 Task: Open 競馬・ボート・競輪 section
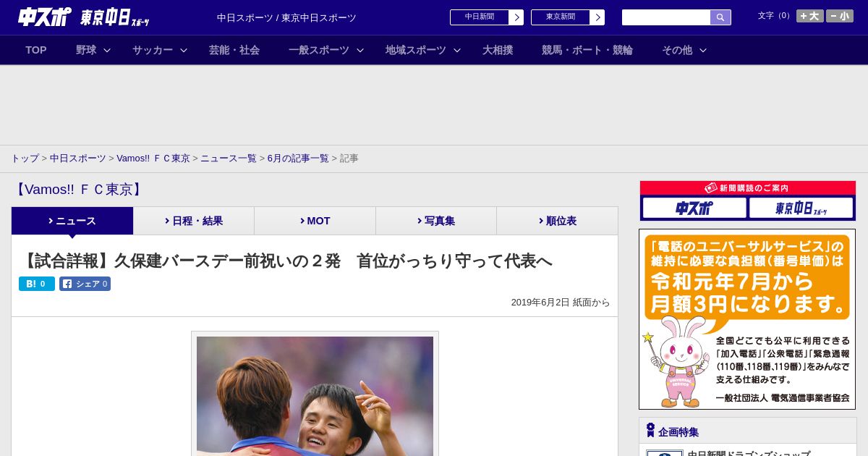(x=587, y=50)
